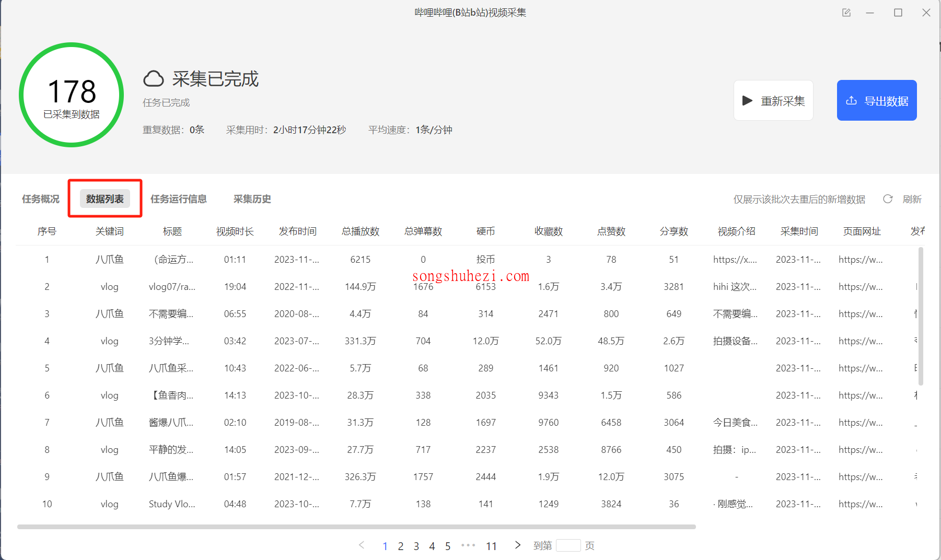Open the 任务概况 tab
Screen dimensions: 941x560
tap(41, 199)
